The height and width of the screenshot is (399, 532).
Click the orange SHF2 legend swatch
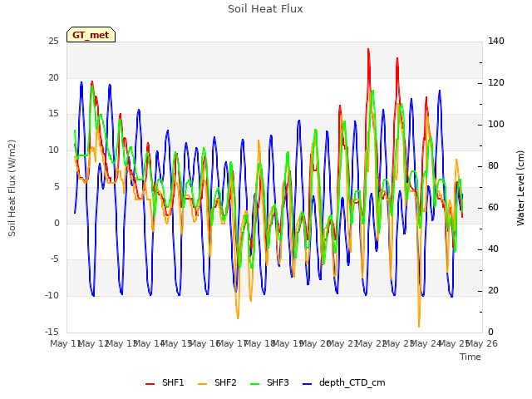pyautogui.click(x=202, y=384)
